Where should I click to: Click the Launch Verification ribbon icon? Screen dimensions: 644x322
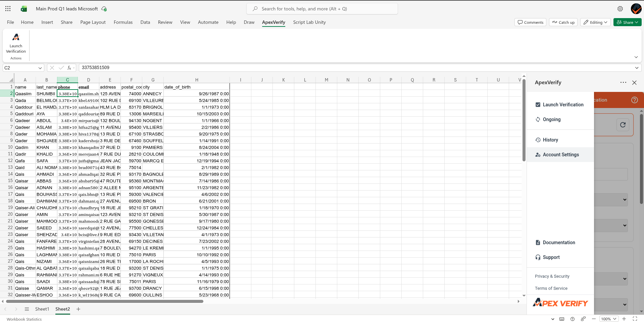coord(15,45)
